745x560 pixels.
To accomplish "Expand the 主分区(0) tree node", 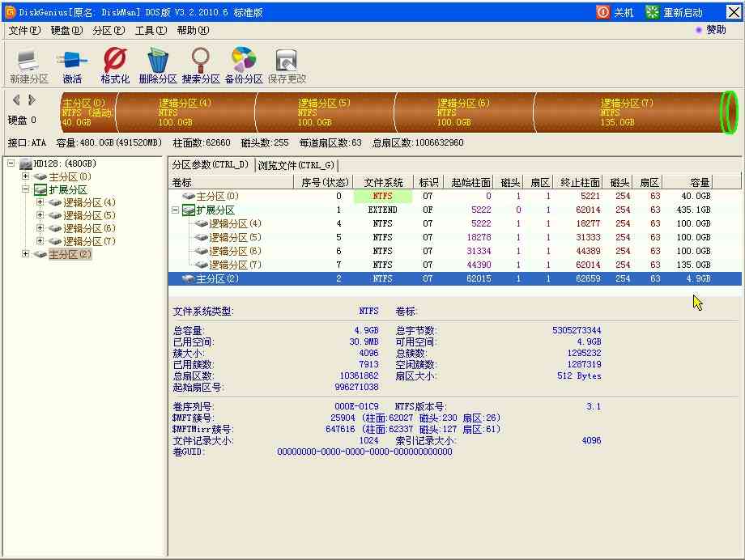I will (x=26, y=176).
